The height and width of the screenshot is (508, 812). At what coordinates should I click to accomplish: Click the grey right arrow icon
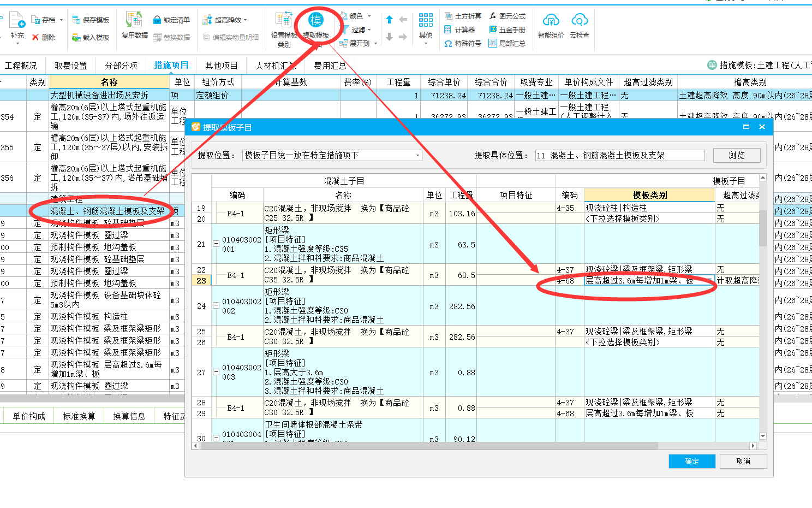coord(403,38)
